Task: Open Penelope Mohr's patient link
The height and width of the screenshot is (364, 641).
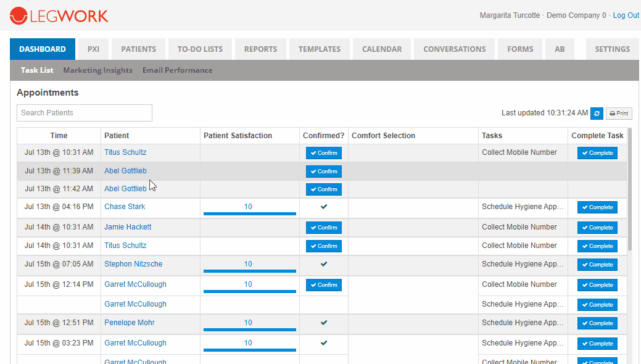Action: coord(130,323)
